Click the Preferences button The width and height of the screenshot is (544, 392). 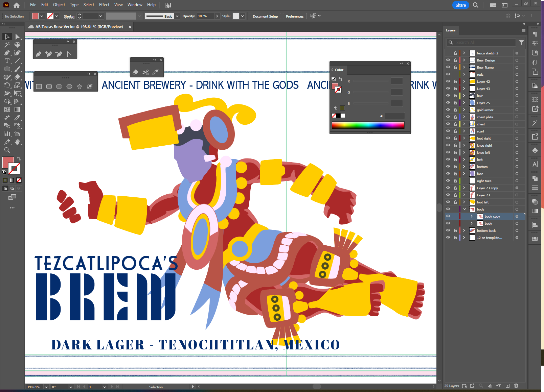[x=294, y=16]
